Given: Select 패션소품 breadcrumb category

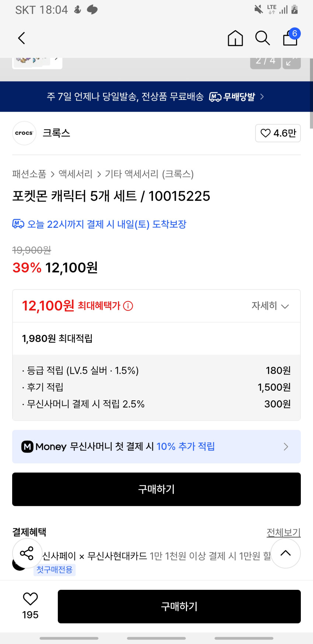Looking at the screenshot, I should pyautogui.click(x=29, y=174).
